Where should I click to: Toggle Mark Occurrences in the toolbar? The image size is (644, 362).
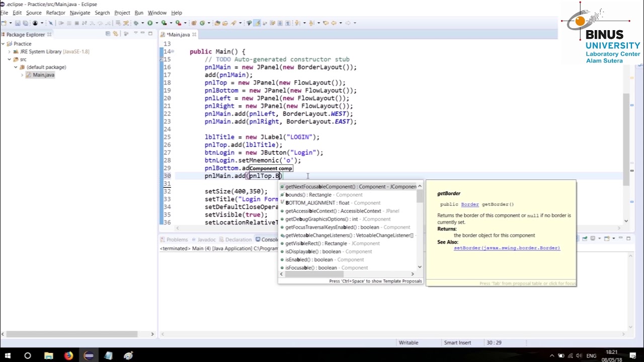(257, 23)
